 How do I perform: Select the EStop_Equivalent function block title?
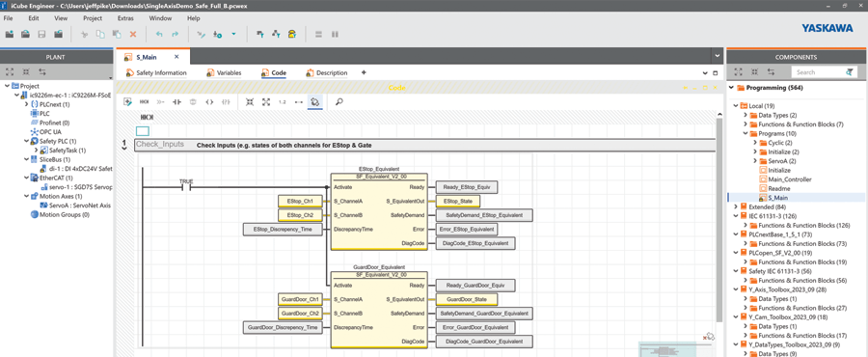379,168
